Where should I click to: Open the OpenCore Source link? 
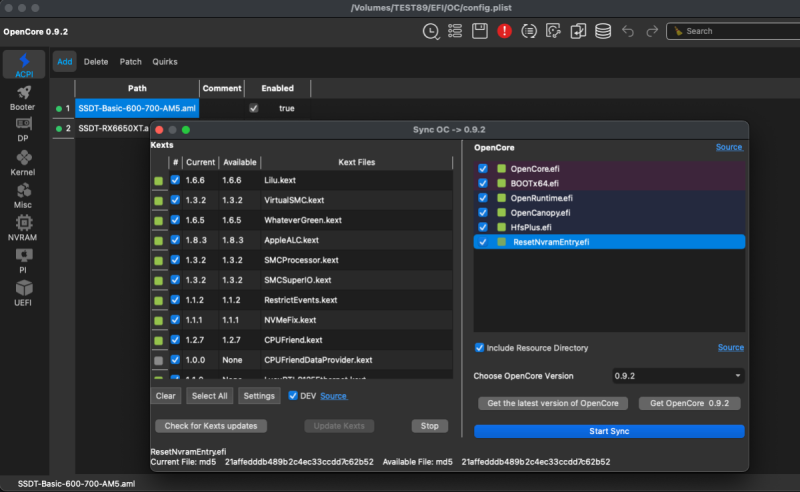(x=729, y=147)
